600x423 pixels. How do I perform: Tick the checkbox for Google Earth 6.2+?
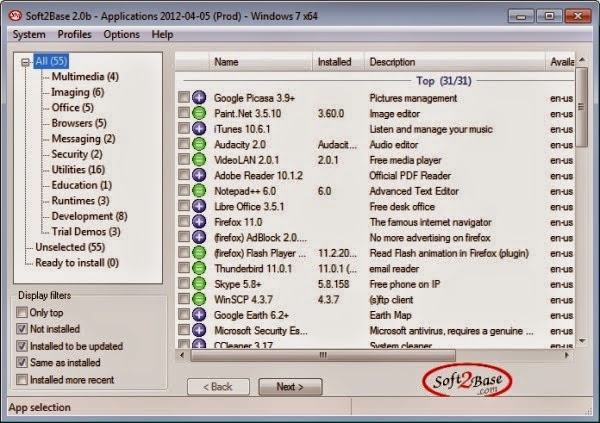tap(184, 314)
